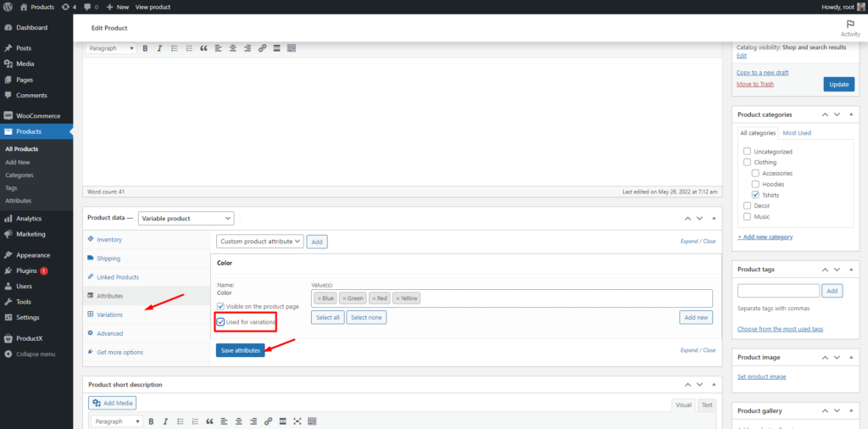Align text right in main description editor
The image size is (868, 429).
coord(248,48)
